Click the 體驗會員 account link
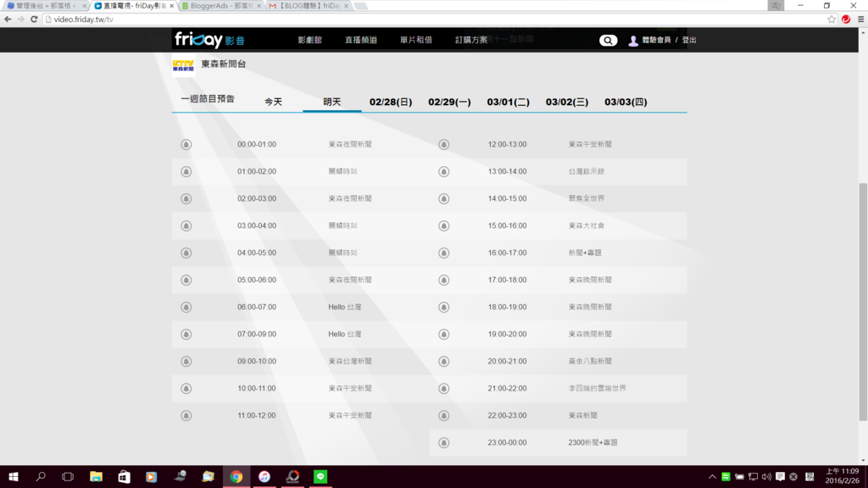Viewport: 868px width, 488px height. coord(656,40)
